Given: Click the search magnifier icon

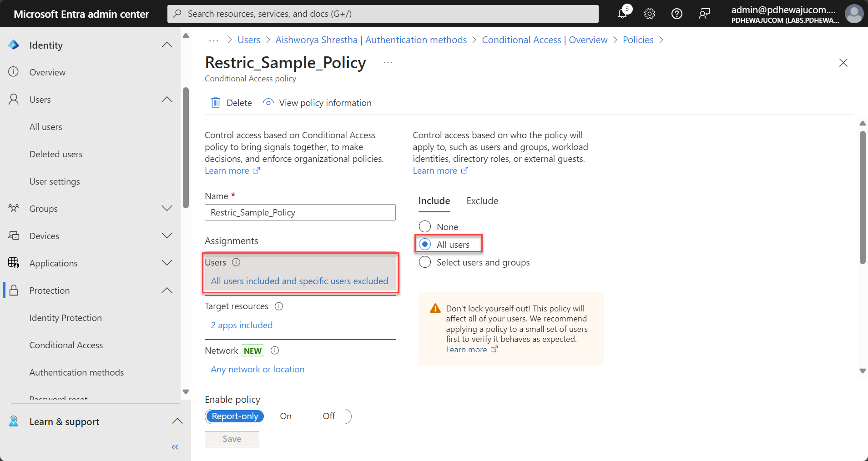Looking at the screenshot, I should (177, 14).
